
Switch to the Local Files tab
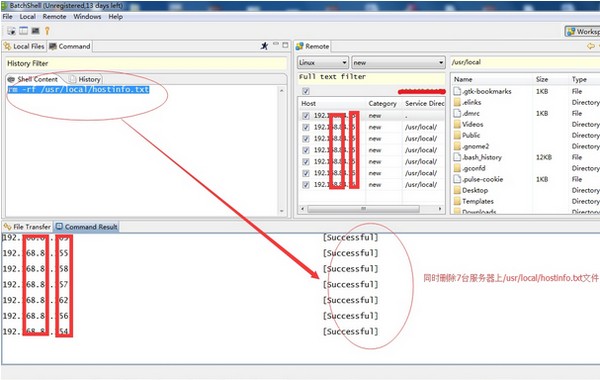point(24,46)
